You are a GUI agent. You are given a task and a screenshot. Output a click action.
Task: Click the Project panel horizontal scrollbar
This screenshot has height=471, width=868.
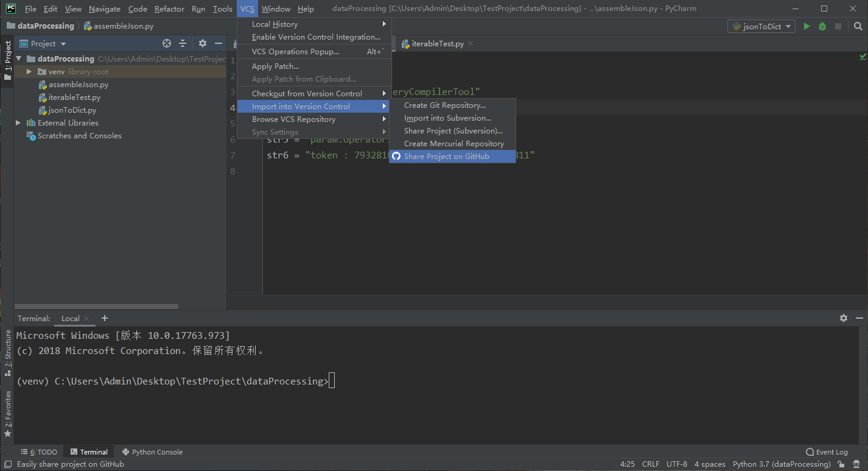pyautogui.click(x=96, y=306)
